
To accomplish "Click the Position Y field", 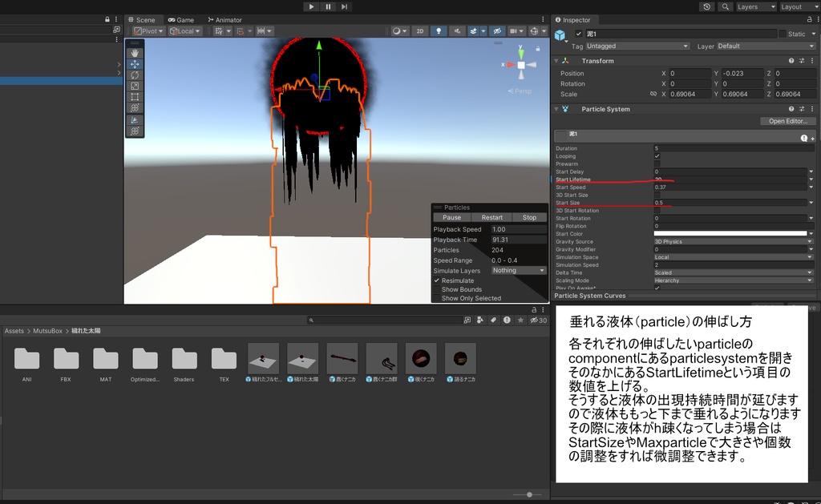I will point(742,73).
